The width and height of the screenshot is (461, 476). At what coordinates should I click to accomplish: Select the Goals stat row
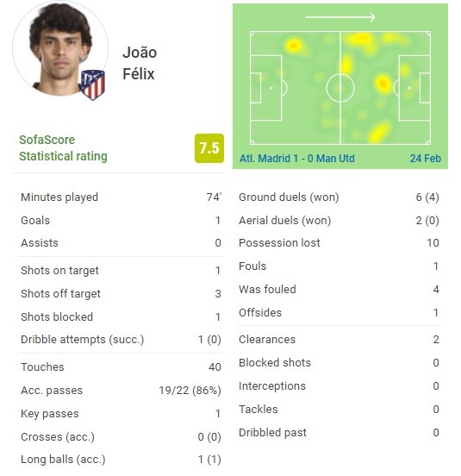pyautogui.click(x=121, y=221)
